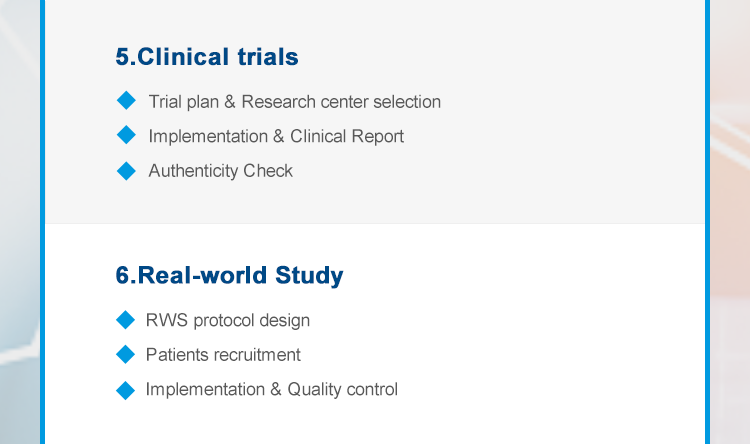Click diamond bullet beside Trial plan
Screen dimensions: 750x444
coord(126,100)
